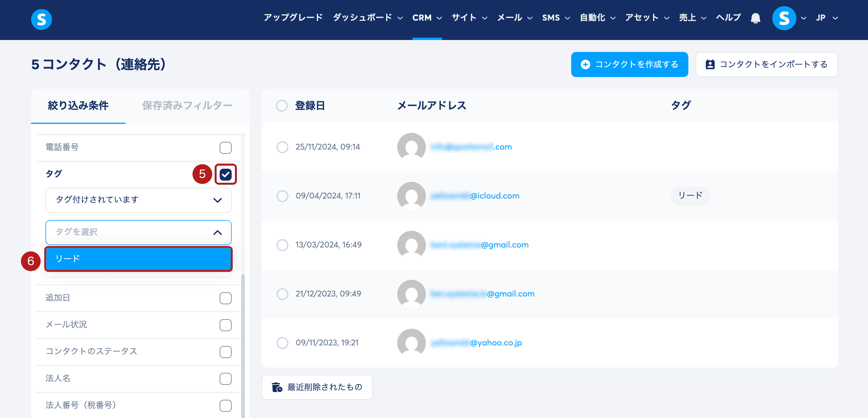868x418 pixels.
Task: Click the アップグレード link
Action: (293, 18)
